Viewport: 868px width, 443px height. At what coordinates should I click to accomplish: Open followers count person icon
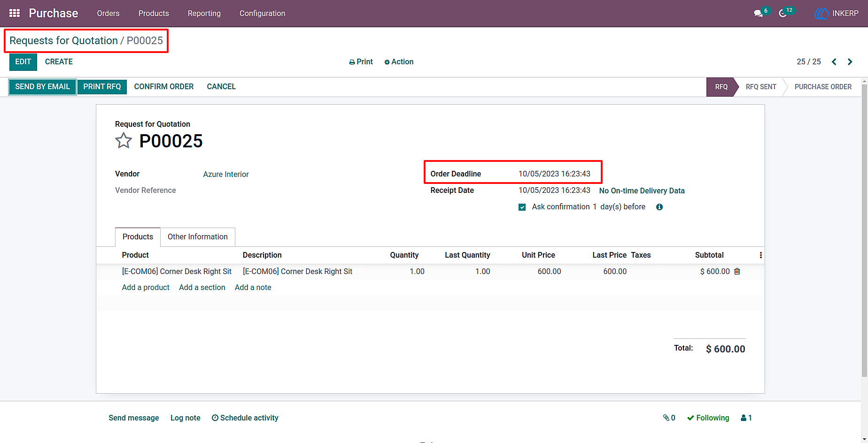(746, 418)
